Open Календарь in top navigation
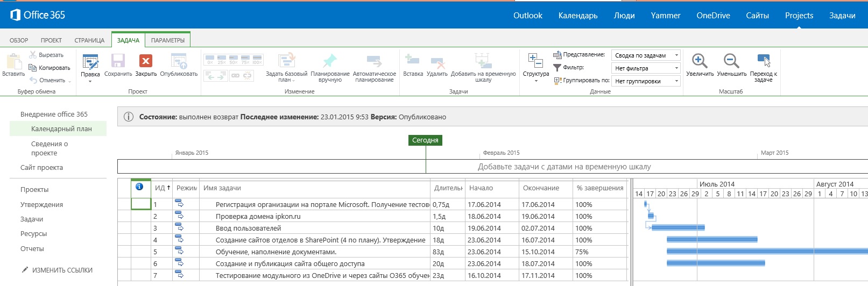Viewport: 868px width, 286px height. (578, 16)
